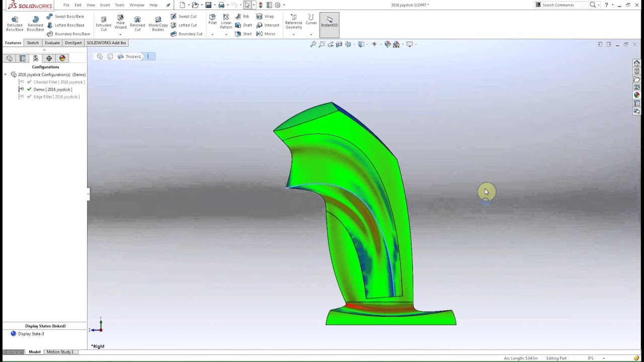
Task: Choose the Swept Cut tool
Action: (x=184, y=17)
